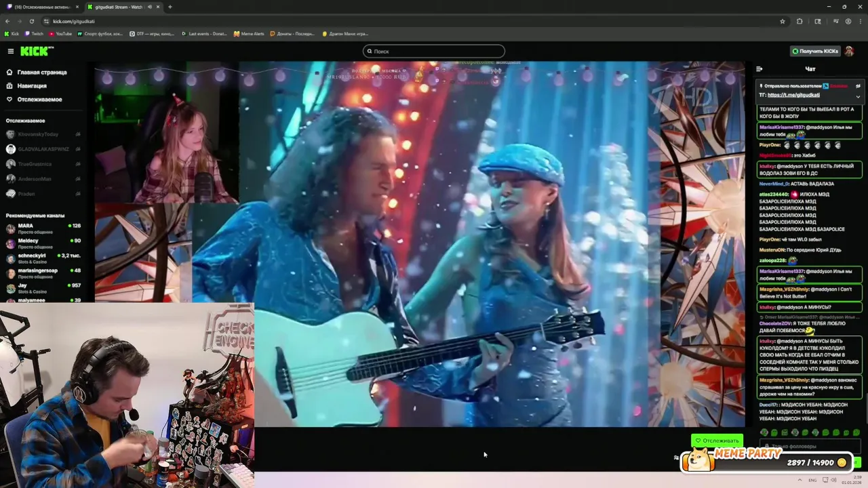Image resolution: width=868 pixels, height=488 pixels.
Task: Select the gitgudkati Stream tab
Action: tap(123, 7)
